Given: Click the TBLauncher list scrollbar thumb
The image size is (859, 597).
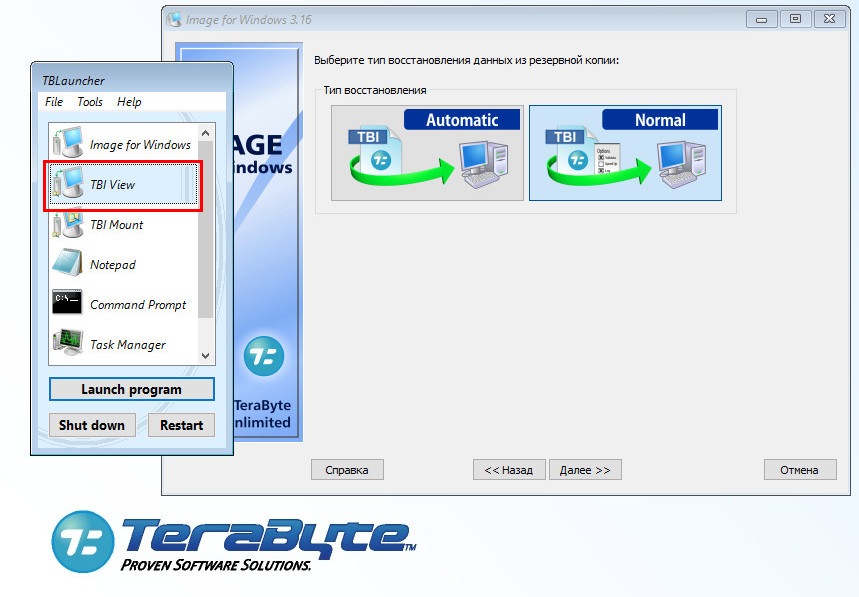Looking at the screenshot, I should (x=205, y=229).
